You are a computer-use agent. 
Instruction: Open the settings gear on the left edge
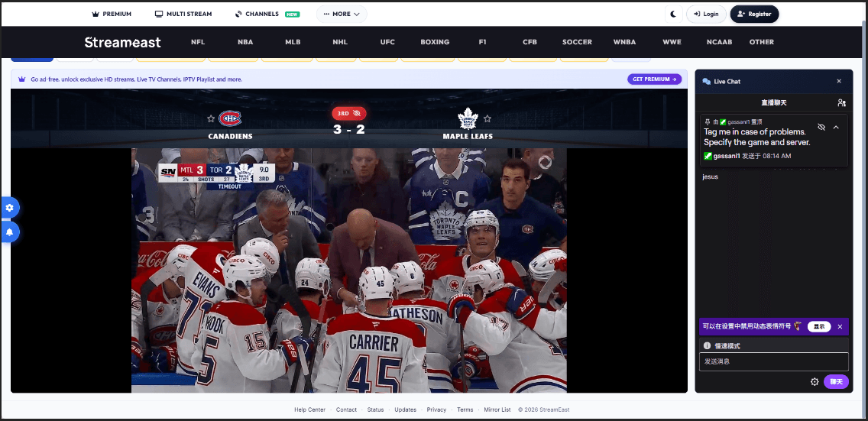[9, 208]
